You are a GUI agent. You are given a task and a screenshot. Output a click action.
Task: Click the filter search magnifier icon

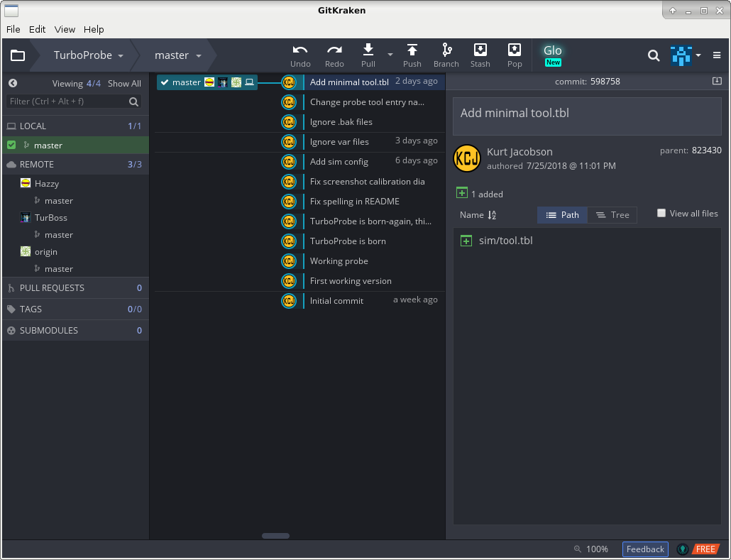(134, 101)
